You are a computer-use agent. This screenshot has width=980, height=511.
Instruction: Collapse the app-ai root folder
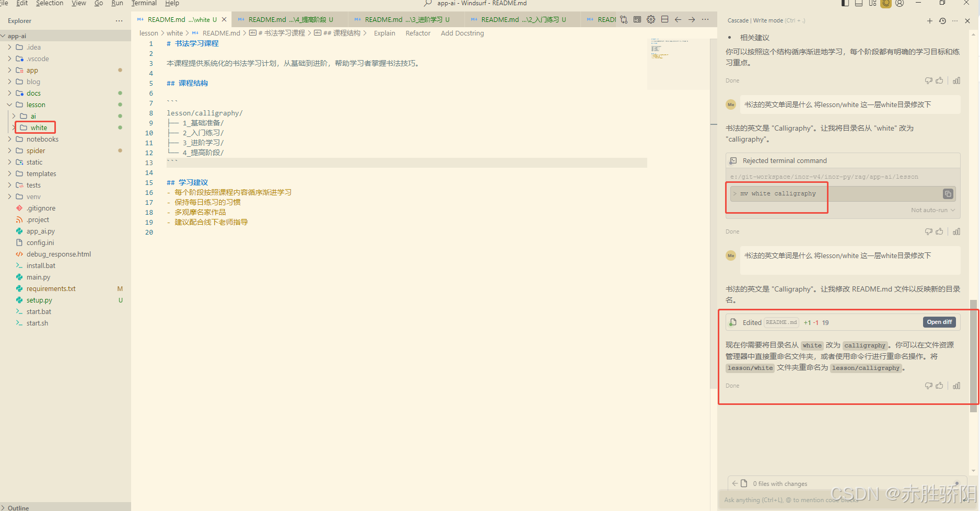3,36
